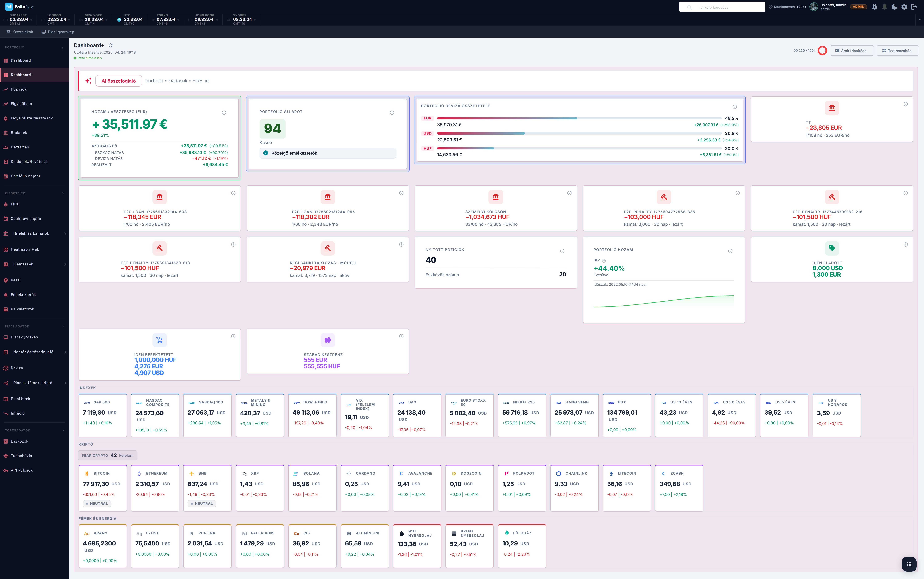Click the Bitcoin logo icon
This screenshot has height=579, width=924.
87,474
